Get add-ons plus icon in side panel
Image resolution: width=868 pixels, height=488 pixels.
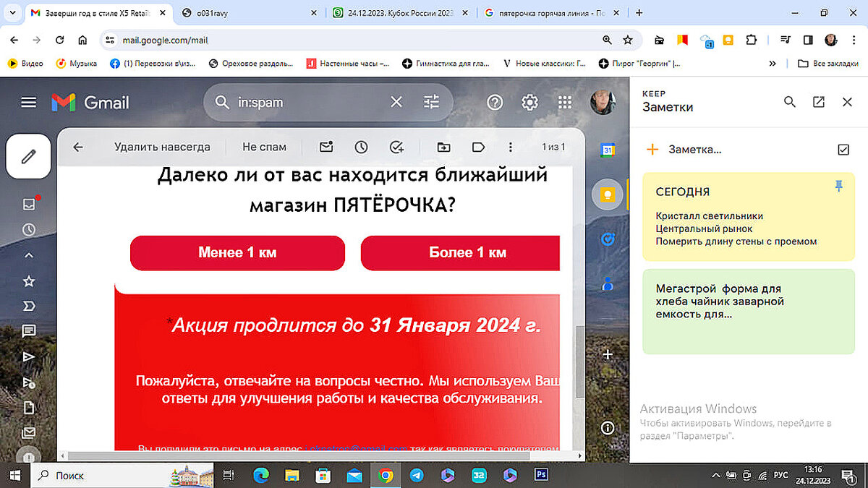coord(608,354)
